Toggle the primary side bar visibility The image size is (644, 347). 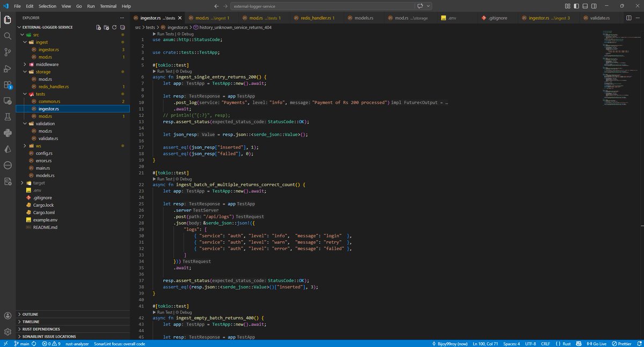[575, 6]
